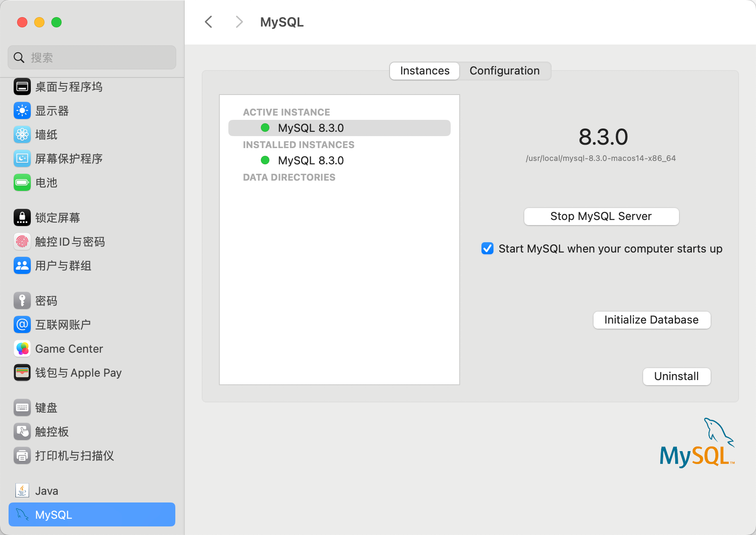Screen dimensions: 756x535
Task: Click the install path /usr/local/mysql-8.3.0-macos14-x86_64
Action: (x=601, y=158)
